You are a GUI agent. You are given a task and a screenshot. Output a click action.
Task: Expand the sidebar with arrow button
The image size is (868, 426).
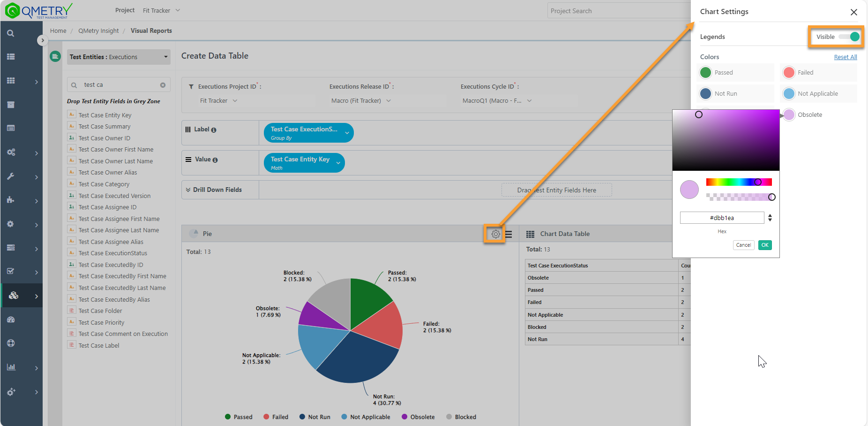42,40
